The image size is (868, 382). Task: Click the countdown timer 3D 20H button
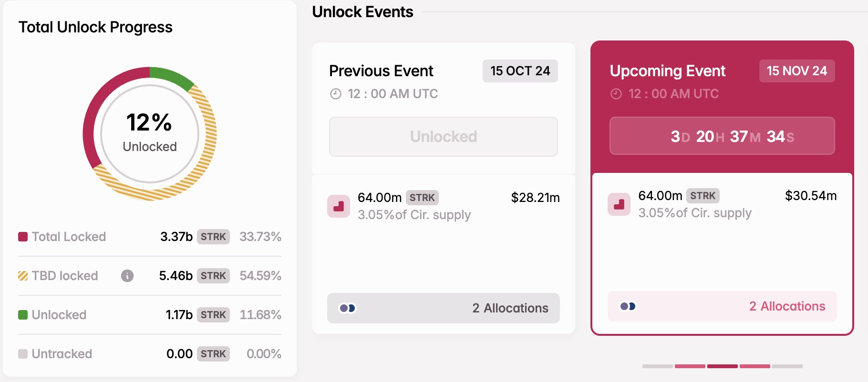pyautogui.click(x=722, y=136)
